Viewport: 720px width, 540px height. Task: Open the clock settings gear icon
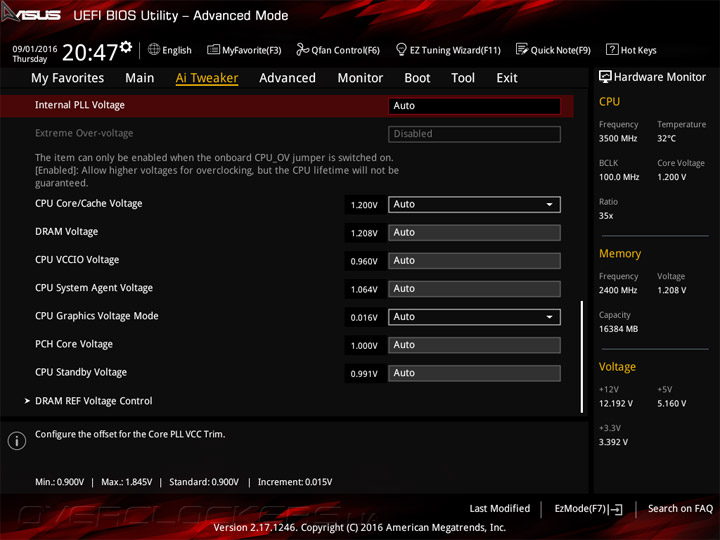click(126, 47)
